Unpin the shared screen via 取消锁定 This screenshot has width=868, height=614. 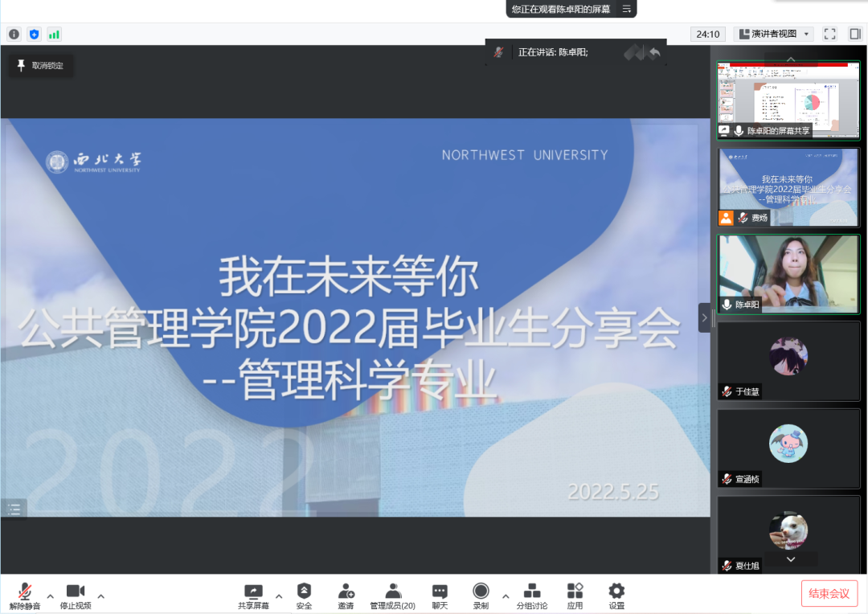(41, 66)
